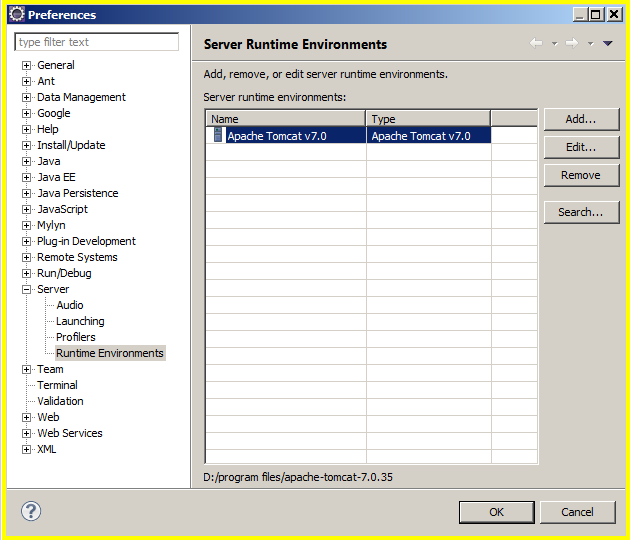The image size is (630, 540).
Task: Select the Google label in tree
Action: click(53, 113)
